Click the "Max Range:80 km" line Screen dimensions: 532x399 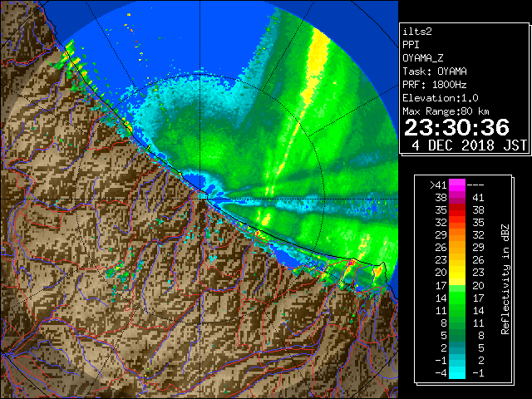pyautogui.click(x=446, y=111)
